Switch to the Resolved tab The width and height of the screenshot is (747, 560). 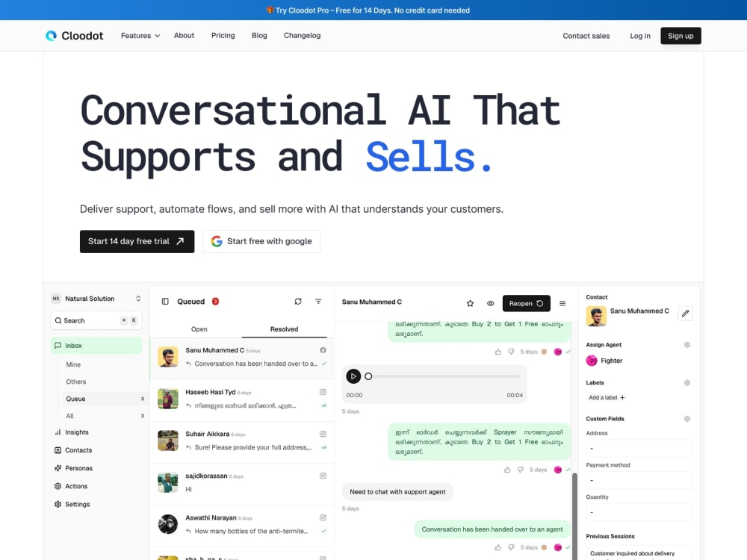click(x=284, y=329)
